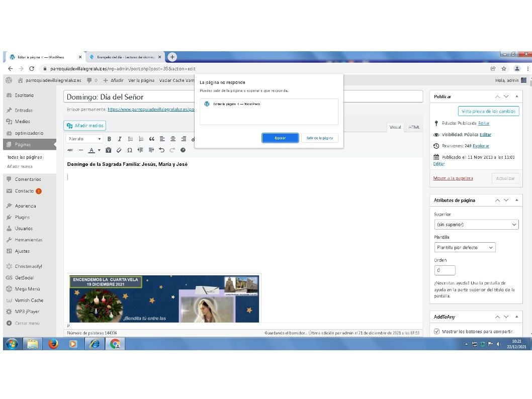Collapse the Publicar panel
Image resolution: width=532 pixels, height=399 pixels.
coord(517,96)
